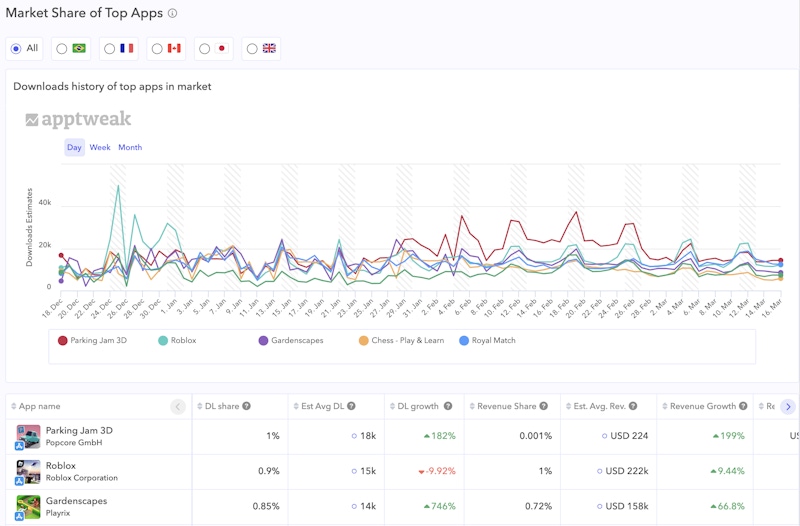Image resolution: width=800 pixels, height=526 pixels.
Task: Open the Gardenscapes app row link
Action: pyautogui.click(x=76, y=501)
